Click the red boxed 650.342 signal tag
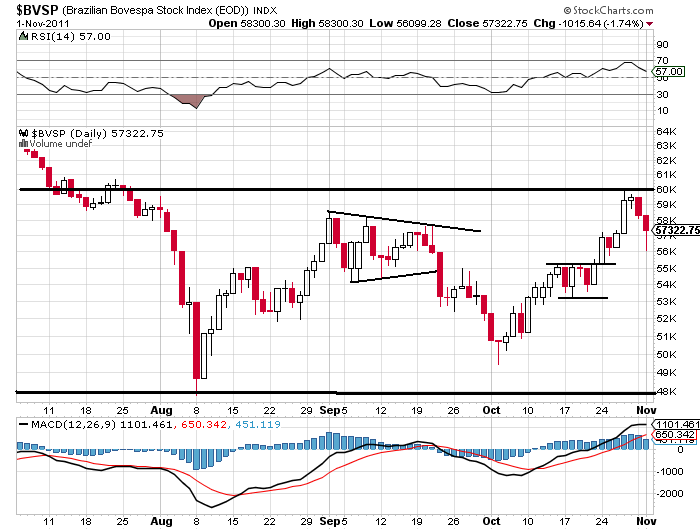Viewport: 700px width, 530px height. (x=675, y=434)
